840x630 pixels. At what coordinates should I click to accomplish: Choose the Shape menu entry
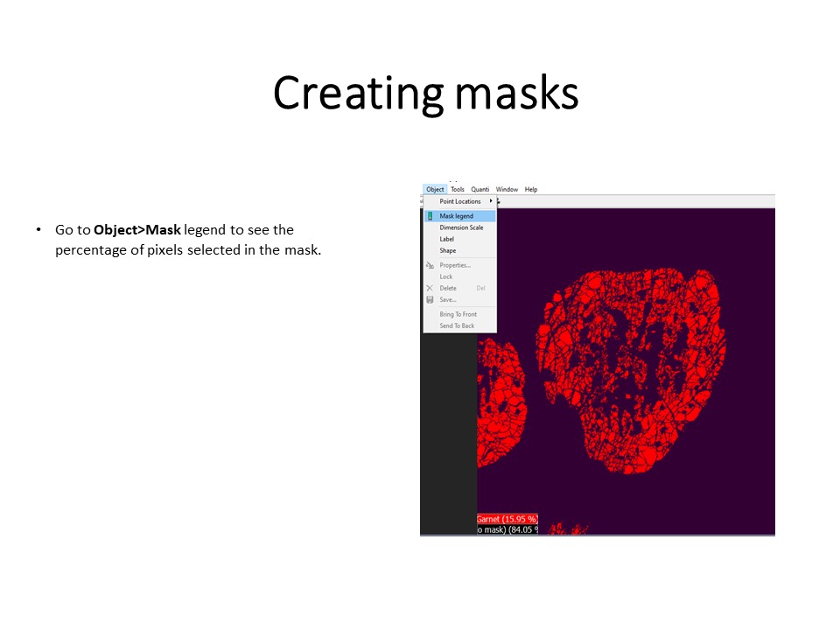click(x=448, y=250)
